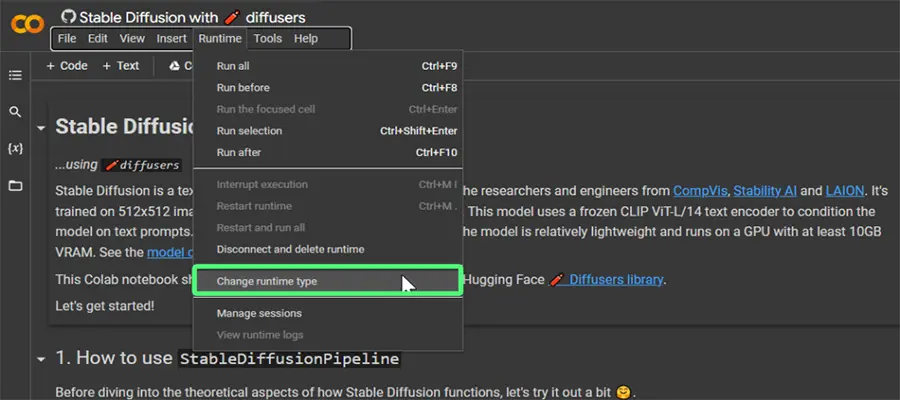Collapse the How to use StableDiffusionPipeline section
The height and width of the screenshot is (400, 900).
click(x=40, y=359)
